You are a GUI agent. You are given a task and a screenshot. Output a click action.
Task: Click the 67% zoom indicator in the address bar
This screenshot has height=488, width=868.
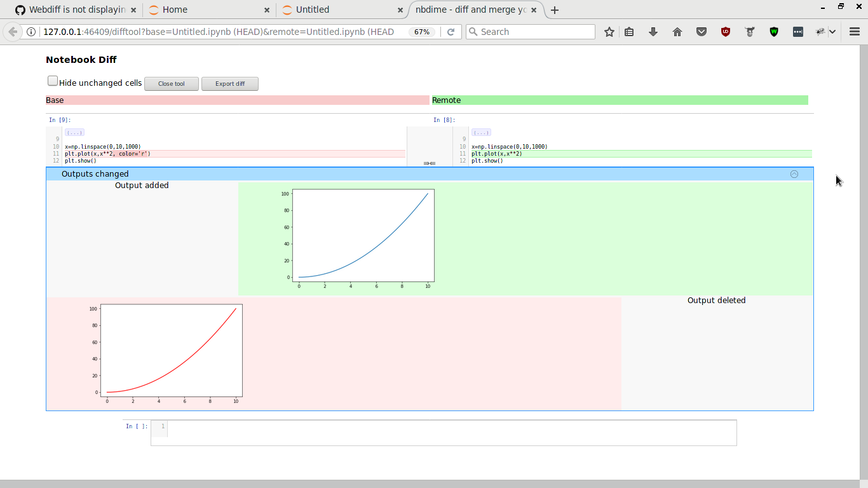tap(421, 31)
